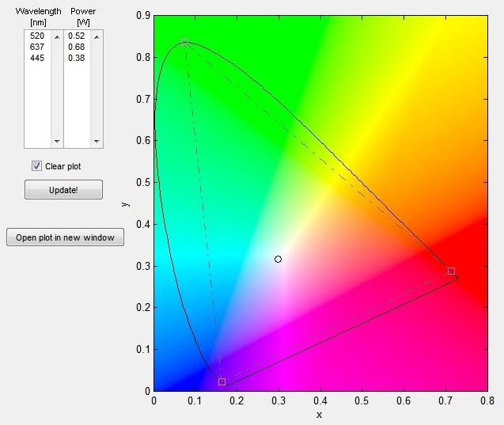Click the Power list scroll up arrow

pyautogui.click(x=96, y=36)
